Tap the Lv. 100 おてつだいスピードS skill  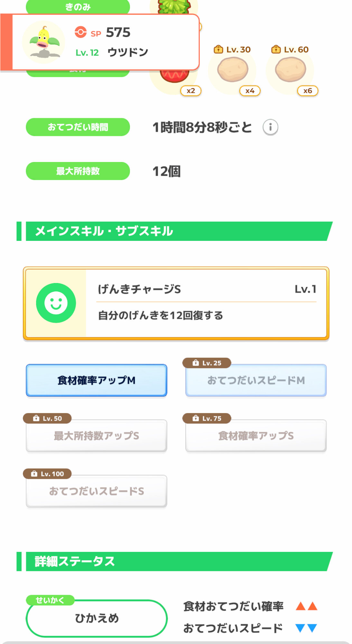(x=97, y=491)
